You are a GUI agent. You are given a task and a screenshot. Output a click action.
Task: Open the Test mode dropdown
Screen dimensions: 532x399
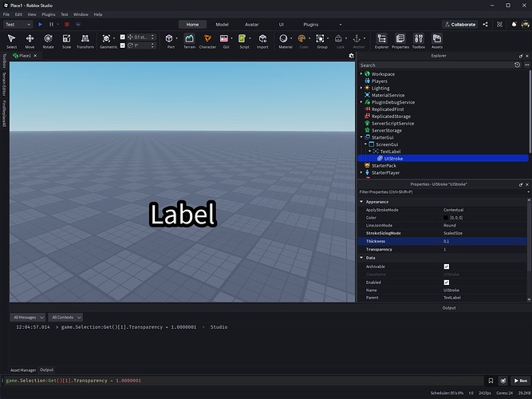tap(18, 25)
